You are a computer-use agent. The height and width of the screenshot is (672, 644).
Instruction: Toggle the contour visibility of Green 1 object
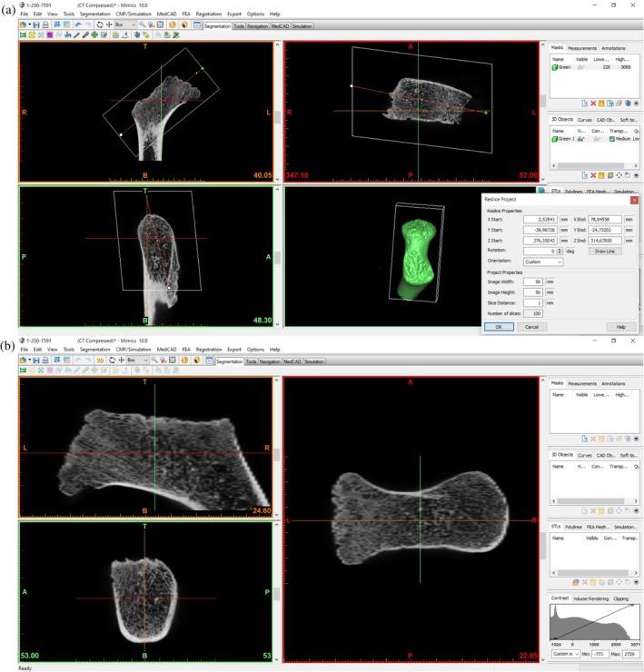pyautogui.click(x=596, y=138)
